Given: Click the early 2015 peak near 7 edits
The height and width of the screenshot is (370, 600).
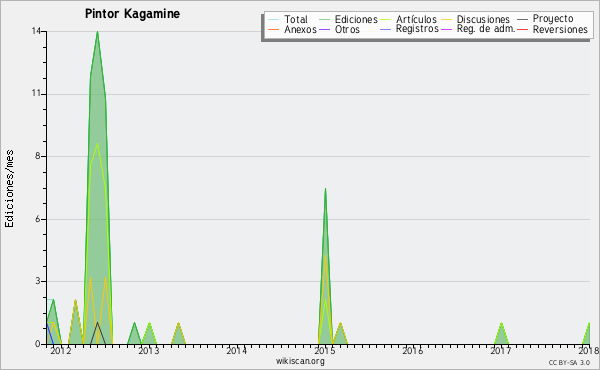Looking at the screenshot, I should click(325, 189).
